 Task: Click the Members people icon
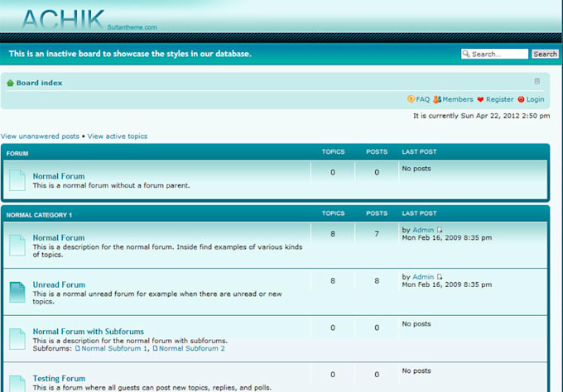(x=437, y=99)
